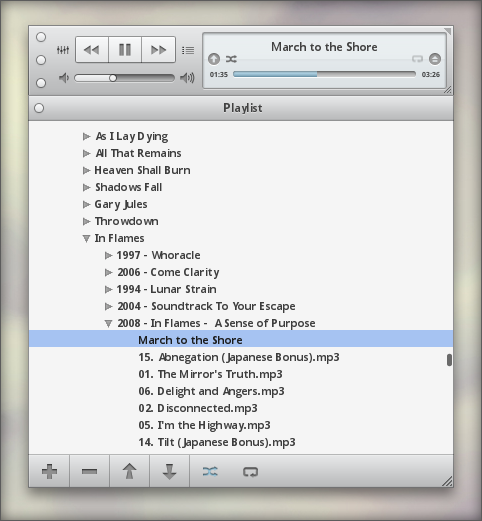
Task: Mute with the low volume speaker icon
Action: [64, 78]
